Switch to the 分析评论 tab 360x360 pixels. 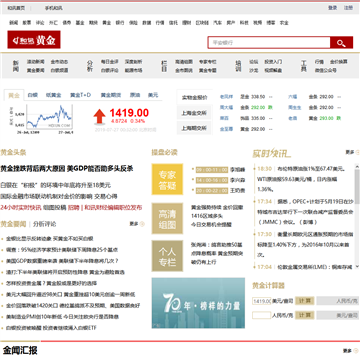click(x=45, y=224)
